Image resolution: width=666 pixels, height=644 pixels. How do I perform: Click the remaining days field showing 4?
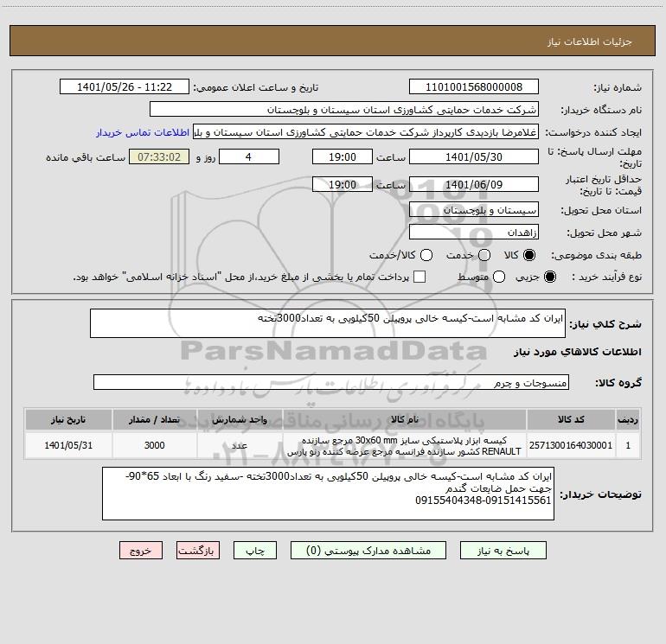(x=249, y=156)
